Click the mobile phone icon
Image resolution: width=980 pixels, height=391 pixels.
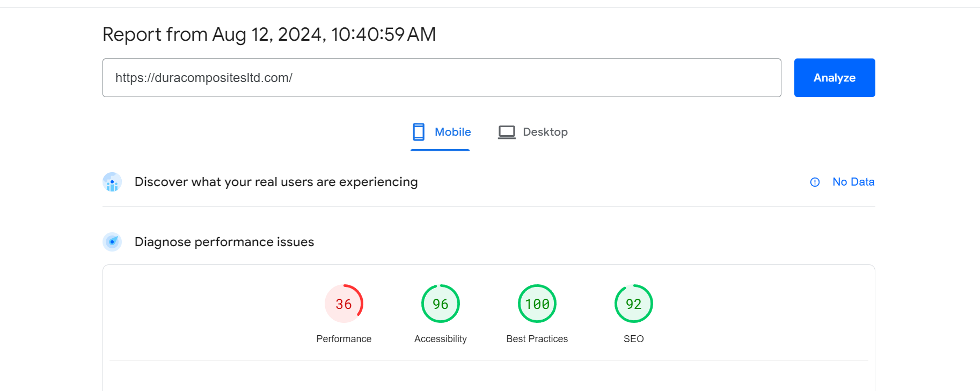pos(419,132)
